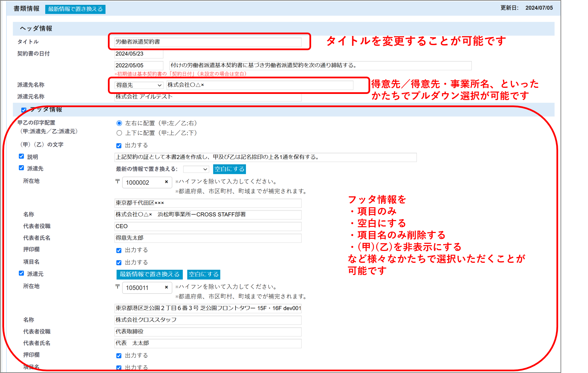Image resolution: width=588 pixels, height=373 pixels.
Task: Toggle 派遣先 押印欄 出力する checkbox
Action: point(119,251)
